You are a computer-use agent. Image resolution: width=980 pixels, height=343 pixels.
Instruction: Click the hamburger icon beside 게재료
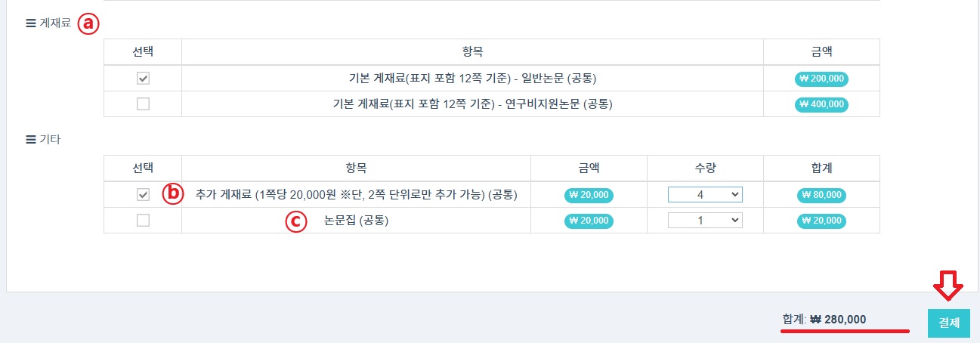[x=31, y=23]
